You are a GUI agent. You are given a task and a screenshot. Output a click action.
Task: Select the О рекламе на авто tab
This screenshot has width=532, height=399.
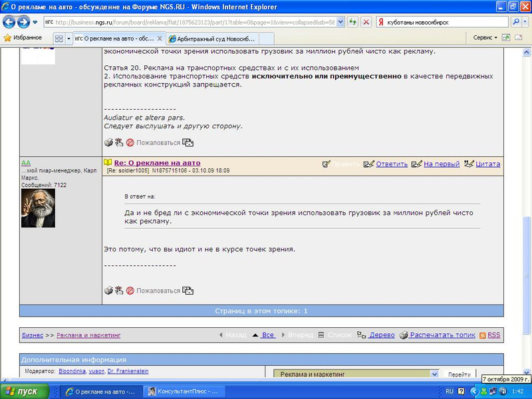[118, 39]
